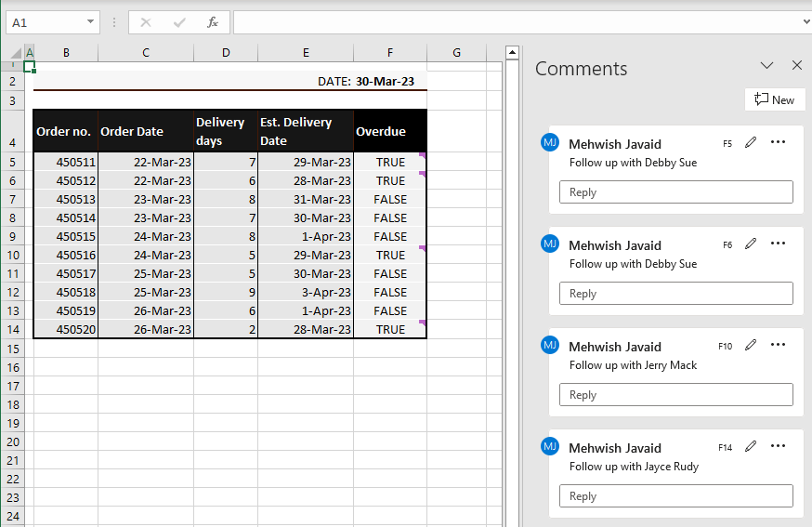Edit the F5 comment with pencil icon
The height and width of the screenshot is (527, 812).
tap(751, 142)
